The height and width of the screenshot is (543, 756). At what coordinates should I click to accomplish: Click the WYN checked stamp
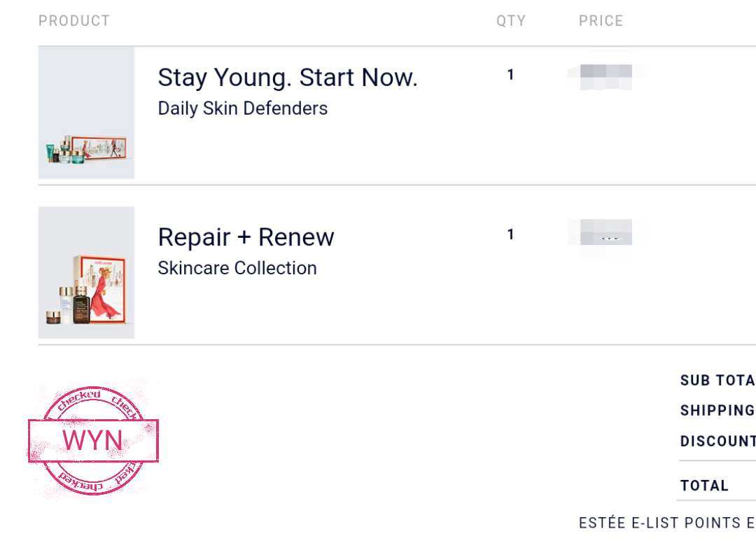click(93, 440)
